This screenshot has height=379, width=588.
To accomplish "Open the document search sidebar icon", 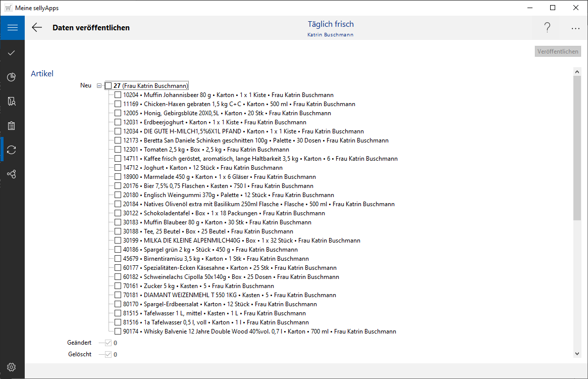I will coord(12,101).
